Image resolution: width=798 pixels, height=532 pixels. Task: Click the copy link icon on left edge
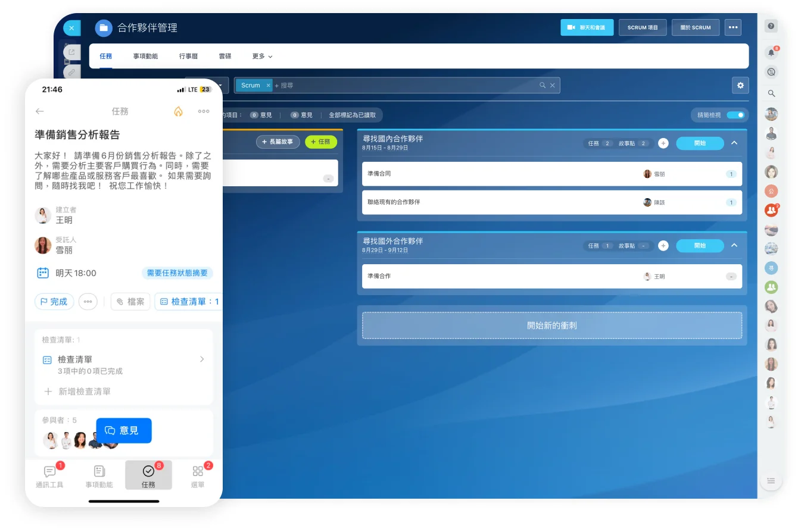click(x=71, y=73)
